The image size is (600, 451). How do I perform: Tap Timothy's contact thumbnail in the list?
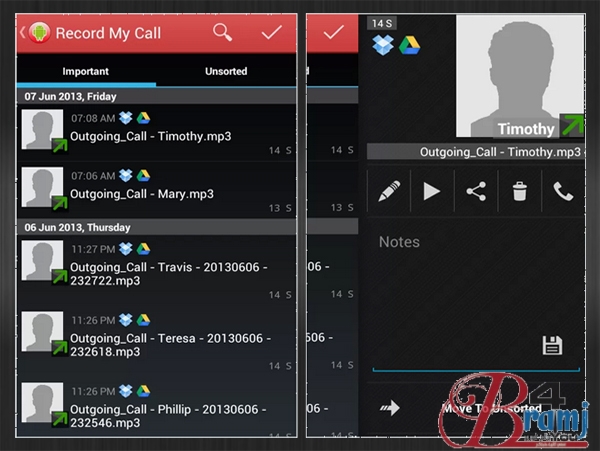coord(42,130)
